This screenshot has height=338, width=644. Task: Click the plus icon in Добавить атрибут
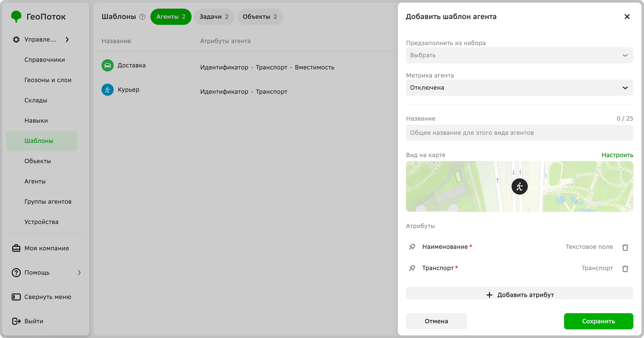[489, 295]
